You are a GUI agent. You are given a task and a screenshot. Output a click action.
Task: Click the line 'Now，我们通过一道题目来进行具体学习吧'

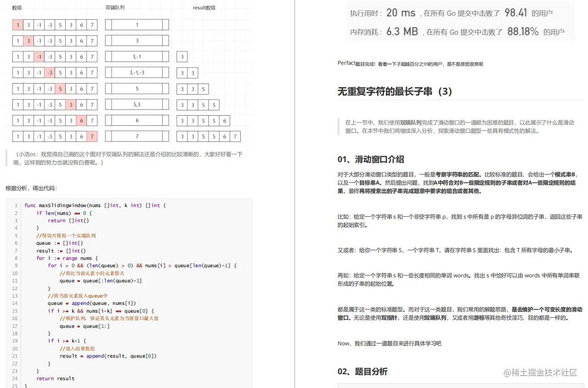tap(390, 343)
